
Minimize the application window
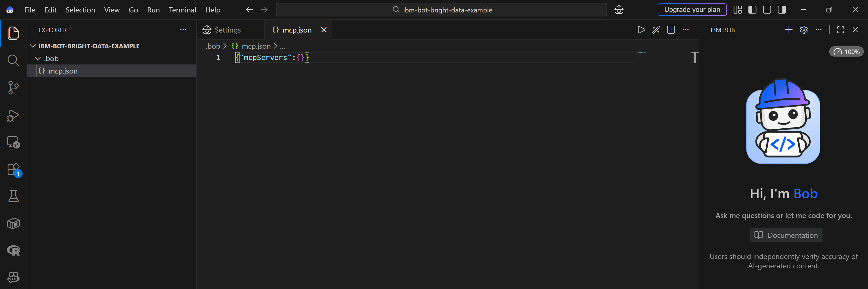tap(804, 10)
